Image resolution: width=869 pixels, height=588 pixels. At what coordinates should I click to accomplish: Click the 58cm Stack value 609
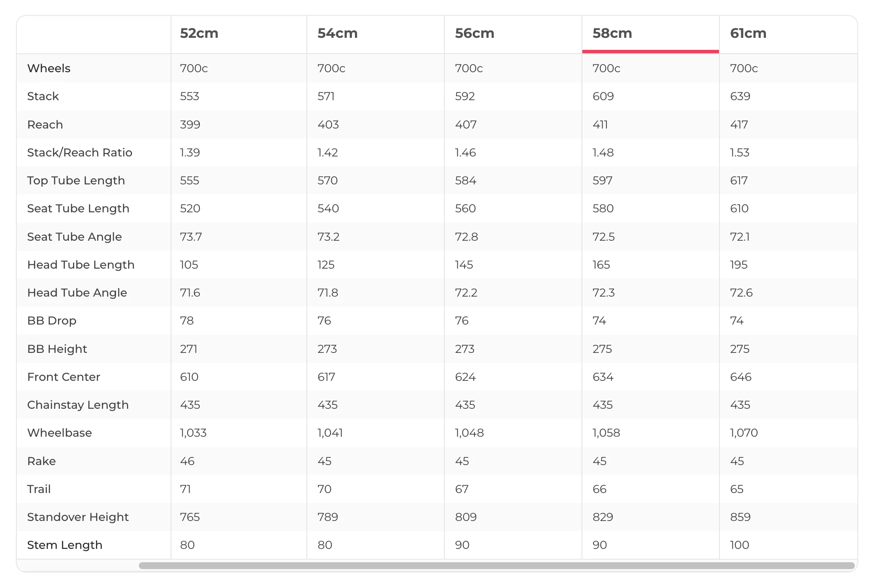[603, 96]
